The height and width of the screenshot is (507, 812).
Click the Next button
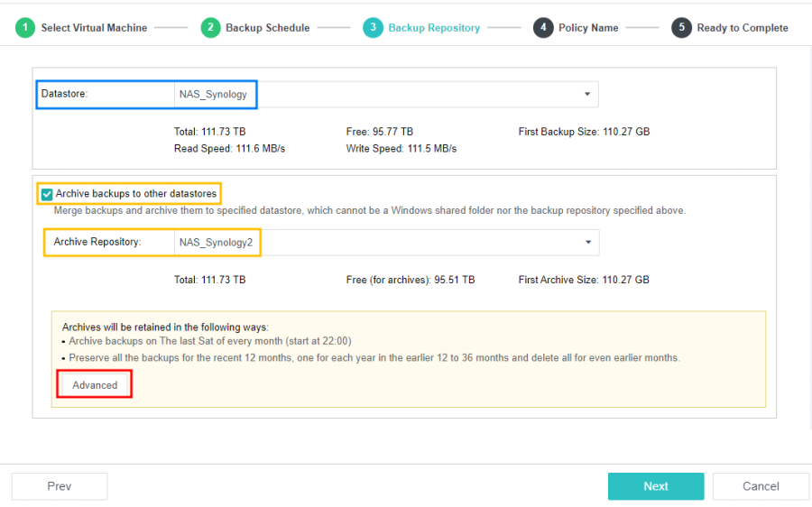pyautogui.click(x=656, y=486)
